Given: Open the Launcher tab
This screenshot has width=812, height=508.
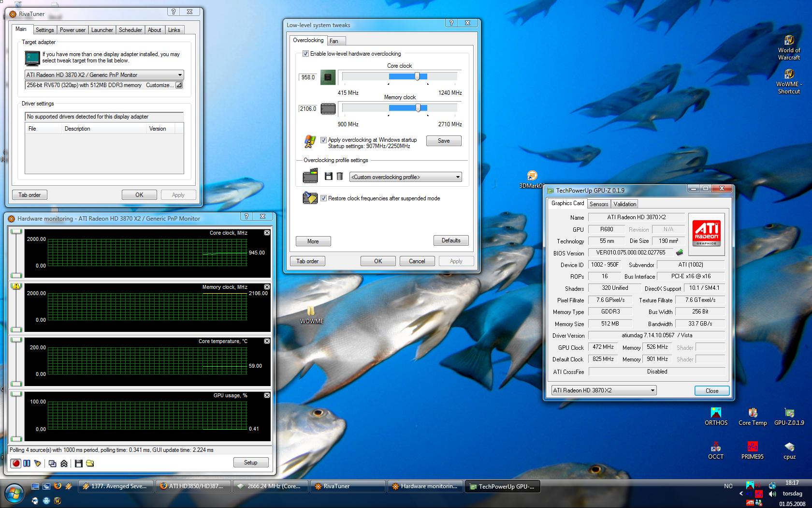Looking at the screenshot, I should tap(102, 30).
